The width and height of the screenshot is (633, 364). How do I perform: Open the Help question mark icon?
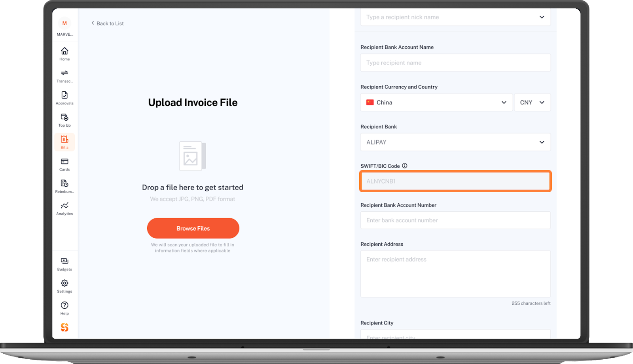[64, 305]
